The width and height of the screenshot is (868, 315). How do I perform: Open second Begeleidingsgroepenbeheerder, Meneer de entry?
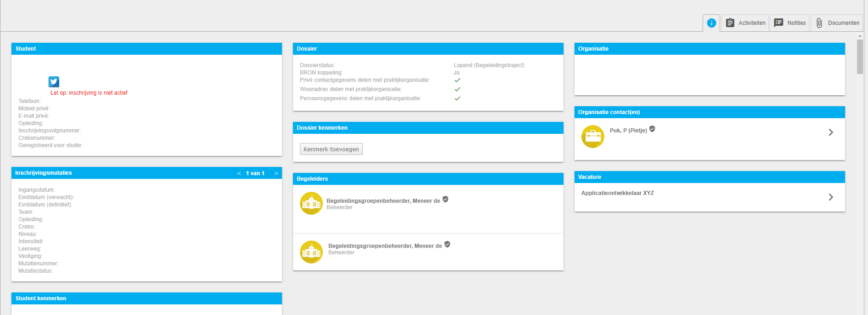(385, 246)
